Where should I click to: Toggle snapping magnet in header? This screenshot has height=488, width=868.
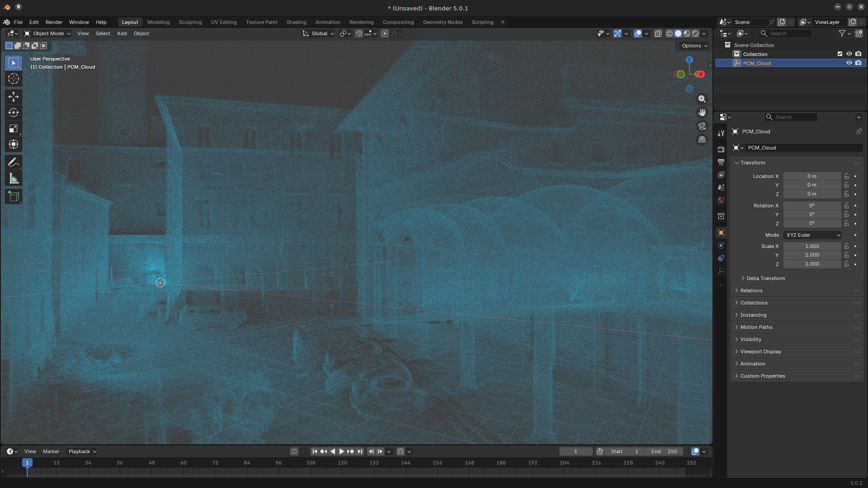[x=359, y=33]
